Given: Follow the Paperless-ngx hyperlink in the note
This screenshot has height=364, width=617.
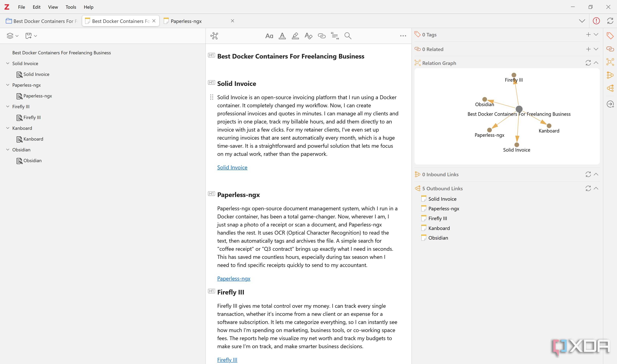Looking at the screenshot, I should 233,279.
